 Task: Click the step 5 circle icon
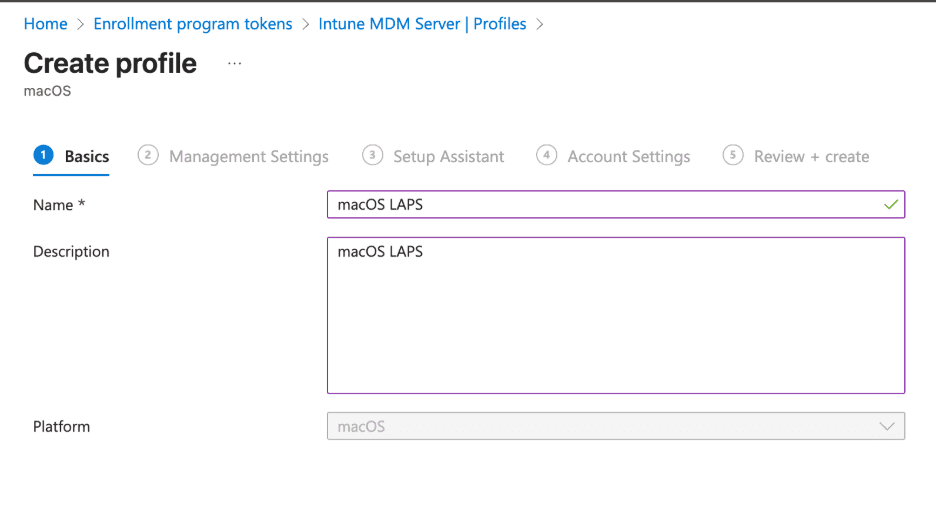(733, 155)
